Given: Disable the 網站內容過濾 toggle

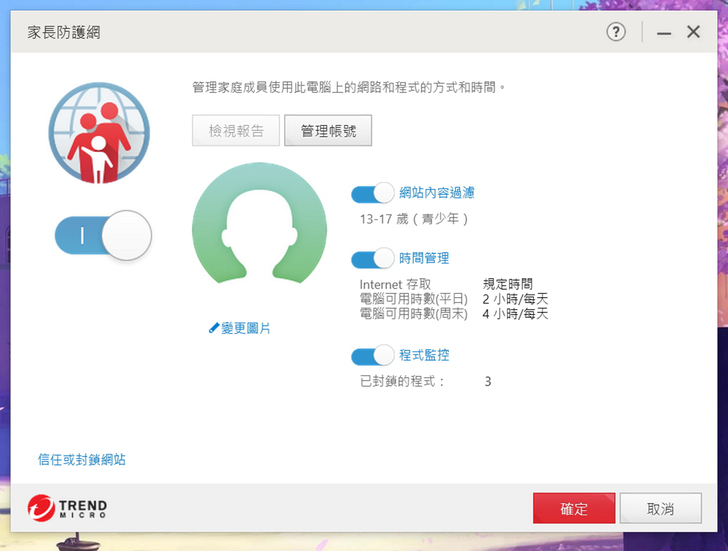Looking at the screenshot, I should pos(372,194).
